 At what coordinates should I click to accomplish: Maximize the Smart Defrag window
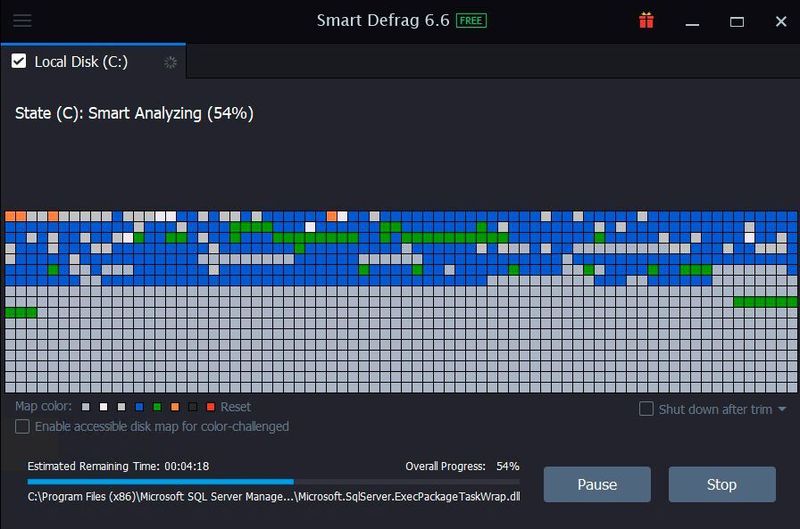[x=736, y=22]
